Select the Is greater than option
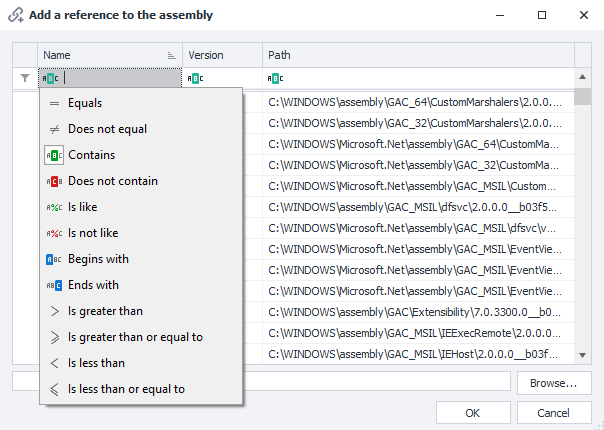Screen dimensions: 604x430 pyautogui.click(x=105, y=311)
